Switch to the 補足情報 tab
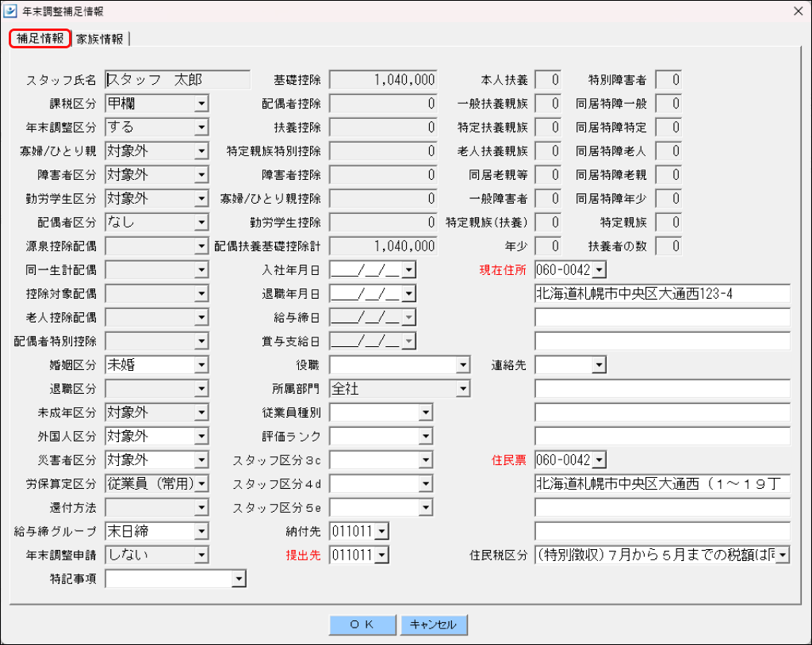The image size is (812, 645). [40, 38]
